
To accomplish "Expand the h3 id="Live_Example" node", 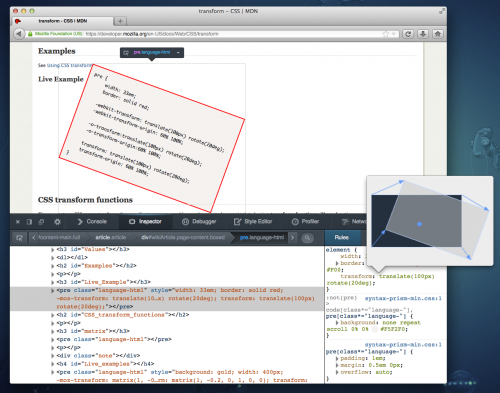I will click(52, 282).
